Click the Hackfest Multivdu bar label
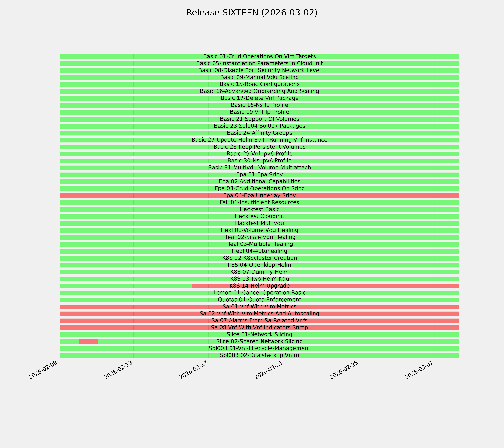The image size is (504, 448). tap(259, 223)
